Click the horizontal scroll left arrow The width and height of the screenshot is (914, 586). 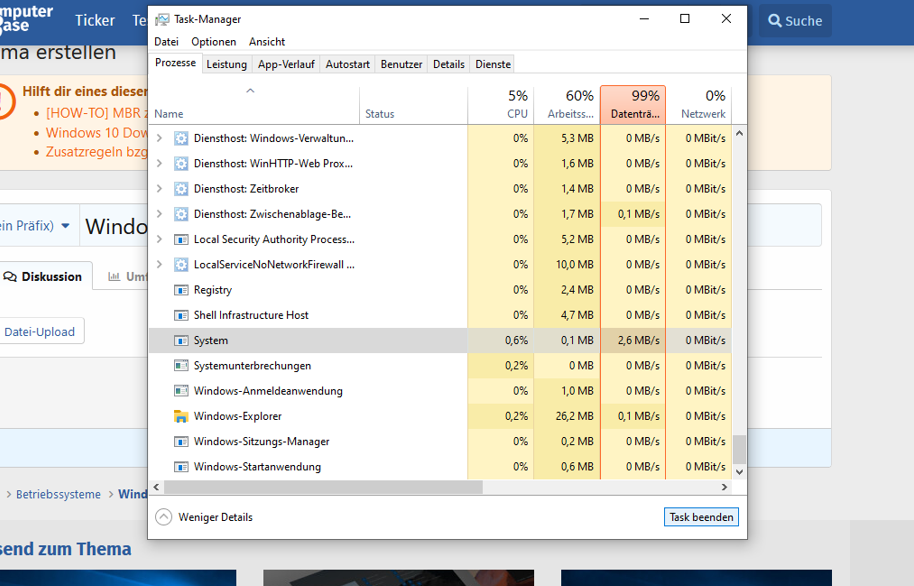click(x=156, y=487)
